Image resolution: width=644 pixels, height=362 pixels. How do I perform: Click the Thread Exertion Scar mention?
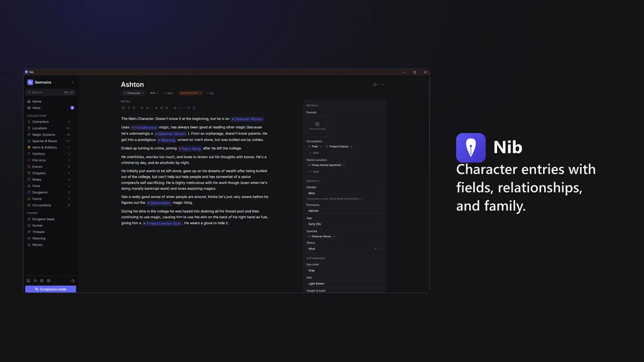coord(162,223)
